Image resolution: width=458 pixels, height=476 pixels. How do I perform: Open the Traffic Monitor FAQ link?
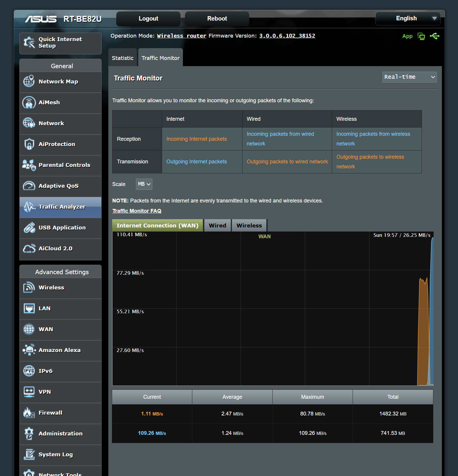click(137, 211)
